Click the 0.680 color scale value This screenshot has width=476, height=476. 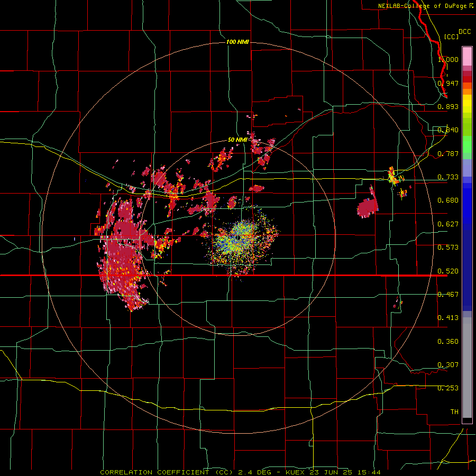[448, 200]
